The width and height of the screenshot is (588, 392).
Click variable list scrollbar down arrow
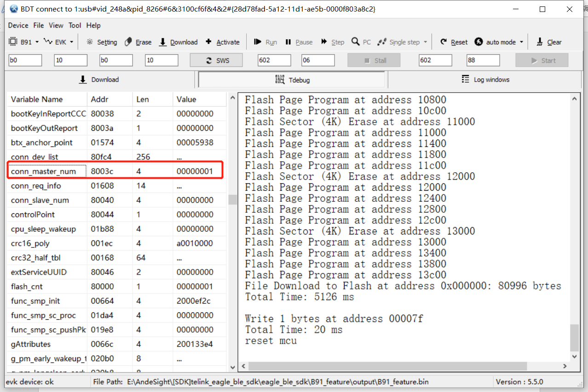[232, 367]
